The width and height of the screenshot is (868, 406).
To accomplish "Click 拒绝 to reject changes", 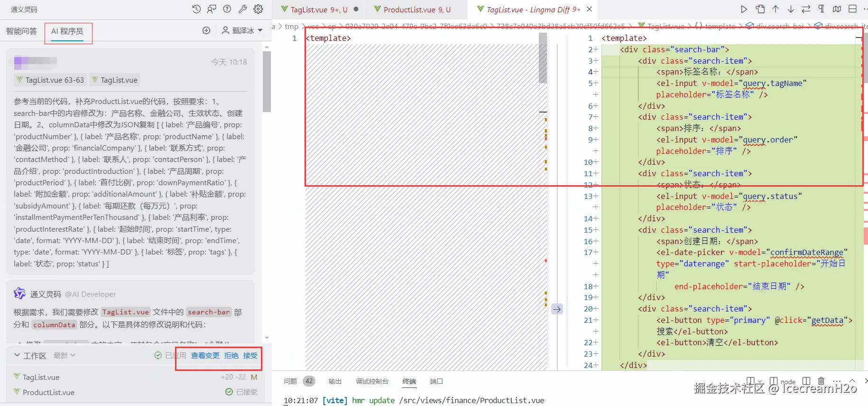I will click(231, 355).
